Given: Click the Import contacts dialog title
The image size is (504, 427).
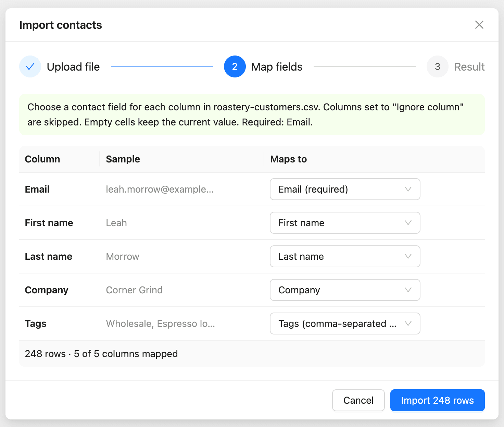Looking at the screenshot, I should [x=61, y=25].
